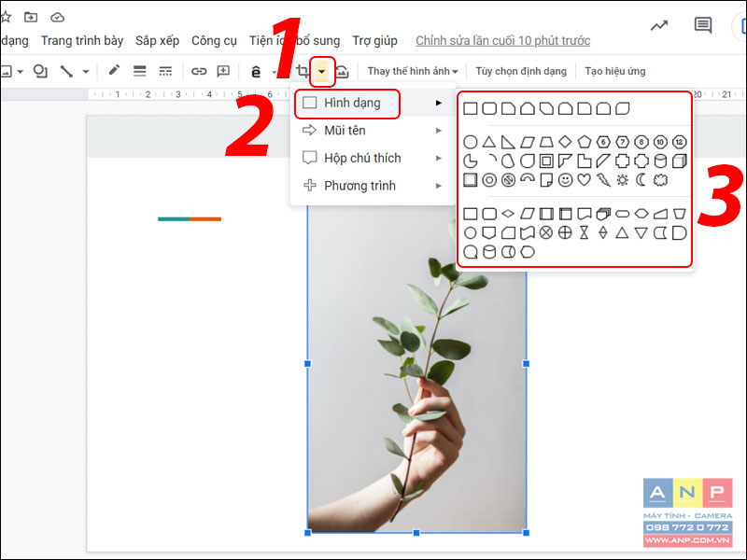
Task: Choose the pentagon shape
Action: 585,142
